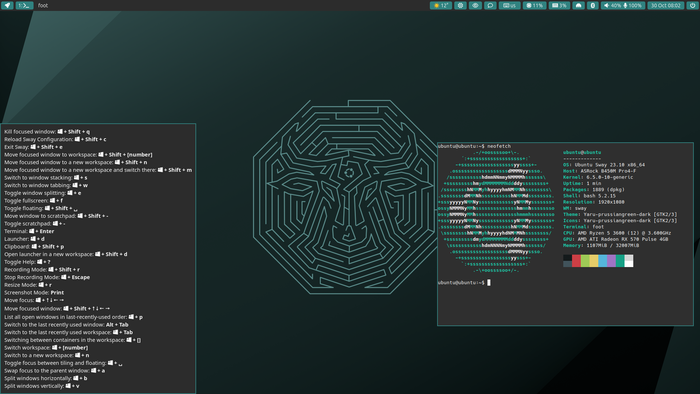Click the Ubuntu ASCII logo in terminal
The image size is (700, 394).
point(496,211)
